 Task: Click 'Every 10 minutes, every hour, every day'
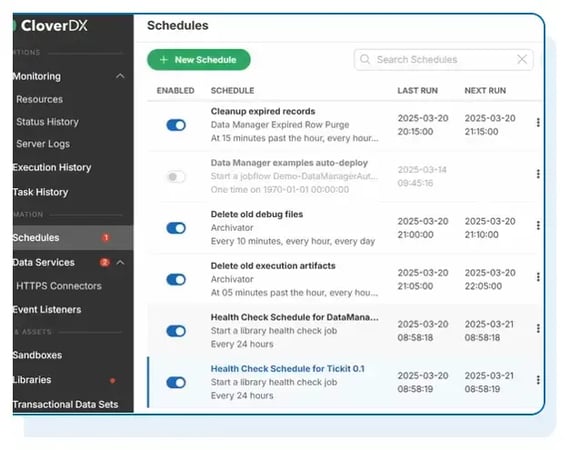[x=293, y=241]
